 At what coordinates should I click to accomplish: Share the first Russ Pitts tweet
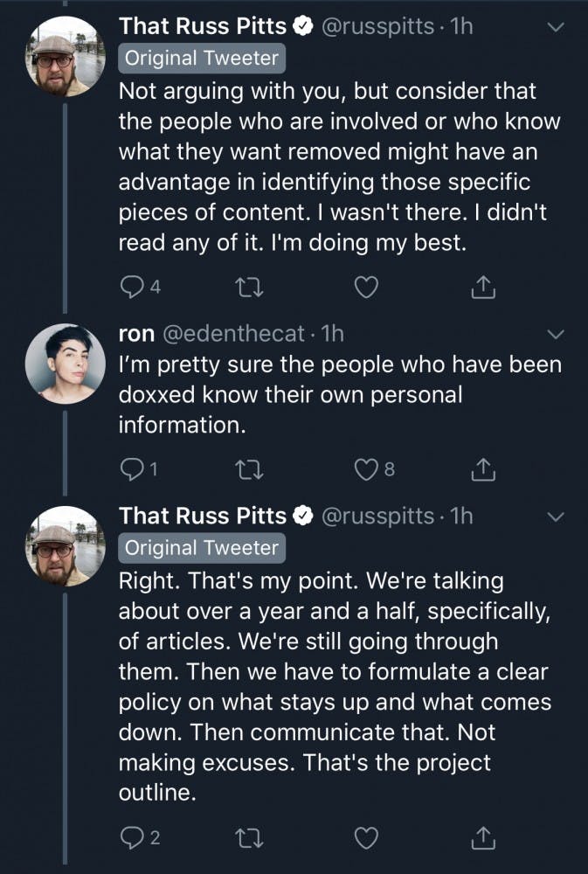pyautogui.click(x=483, y=286)
